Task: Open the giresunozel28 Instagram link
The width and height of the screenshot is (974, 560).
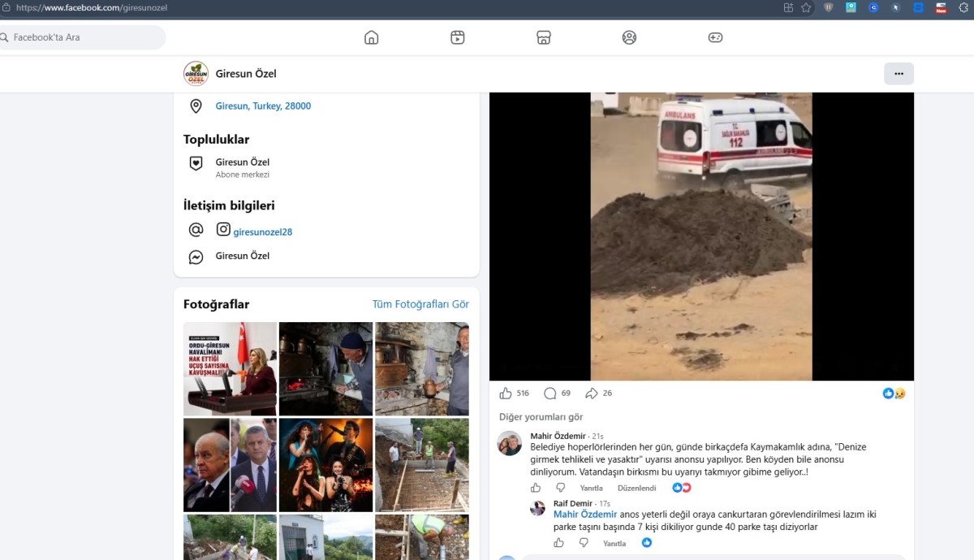Action: point(263,232)
